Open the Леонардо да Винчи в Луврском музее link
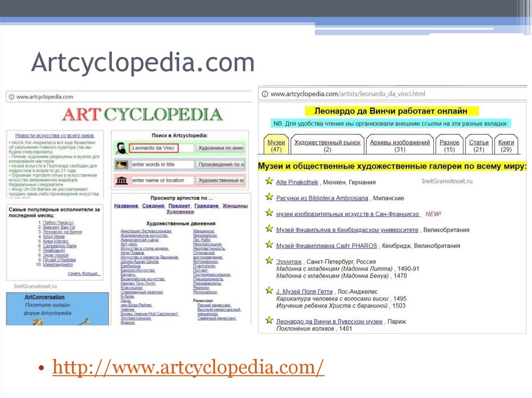Viewport: 532px width, 398px height. 329,322
